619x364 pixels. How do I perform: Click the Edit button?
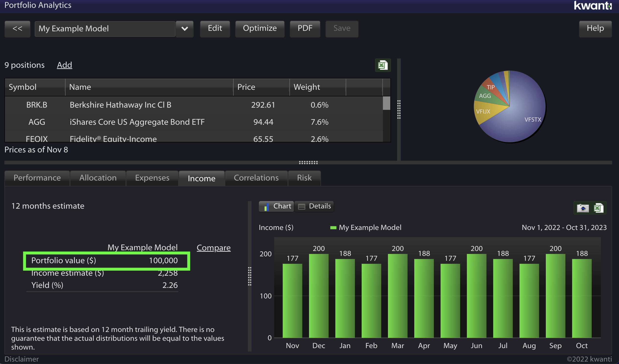point(215,28)
